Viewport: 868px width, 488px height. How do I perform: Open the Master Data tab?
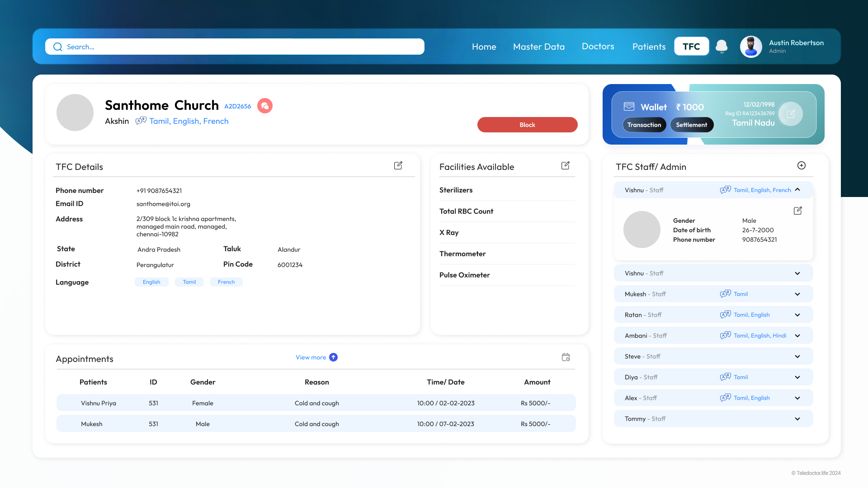(539, 47)
